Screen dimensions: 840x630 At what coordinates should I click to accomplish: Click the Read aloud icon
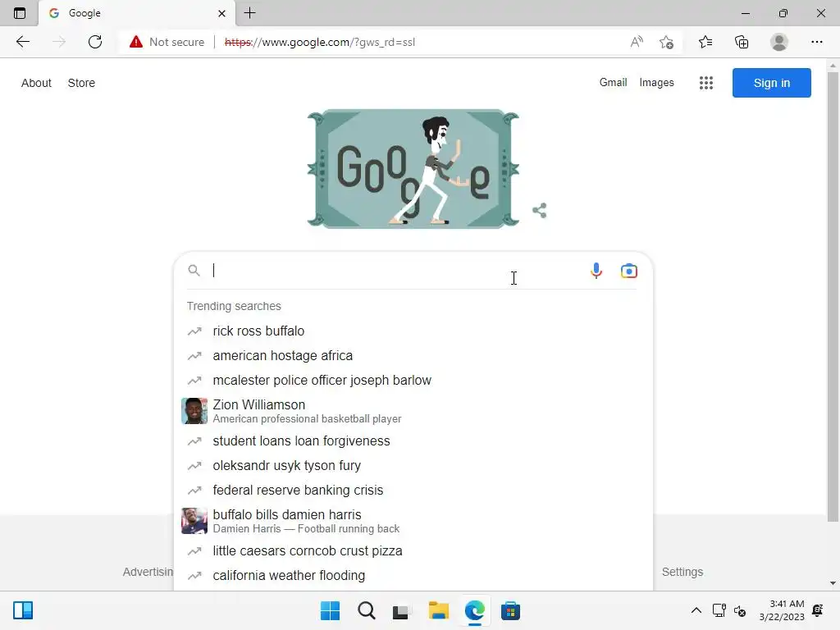tap(637, 42)
